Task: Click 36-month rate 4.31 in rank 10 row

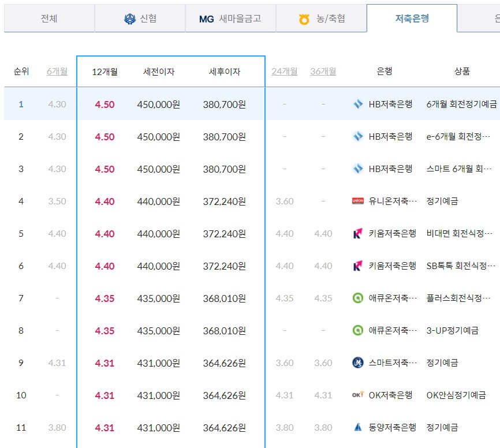Action: coord(323,395)
